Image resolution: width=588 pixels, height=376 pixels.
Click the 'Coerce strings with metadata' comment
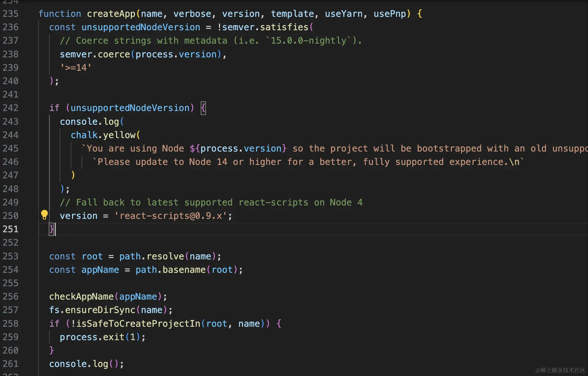pos(211,41)
